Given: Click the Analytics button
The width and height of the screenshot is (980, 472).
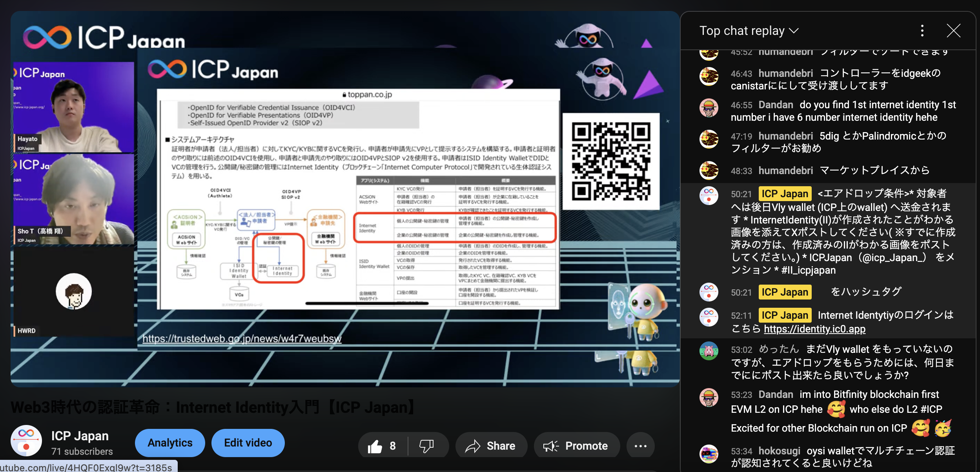Looking at the screenshot, I should (x=170, y=443).
